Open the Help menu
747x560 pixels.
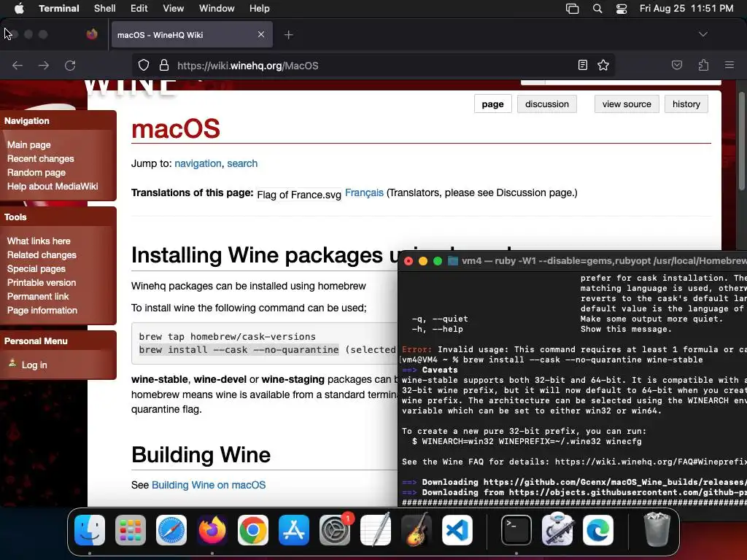click(259, 9)
